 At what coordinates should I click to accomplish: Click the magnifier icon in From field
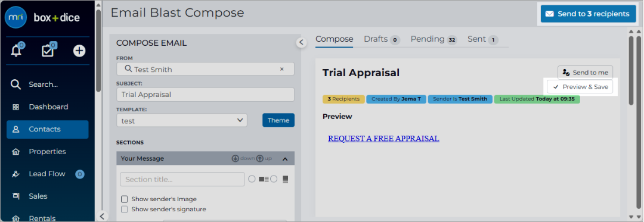tap(128, 69)
